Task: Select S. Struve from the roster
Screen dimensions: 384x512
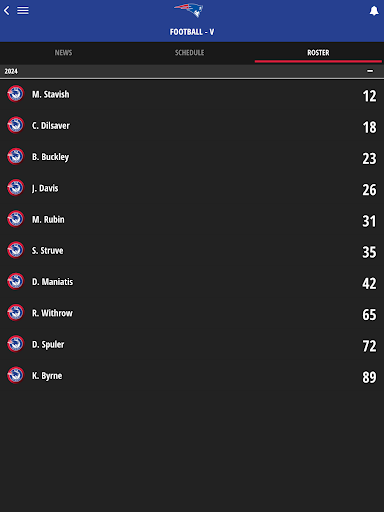Action: point(192,251)
